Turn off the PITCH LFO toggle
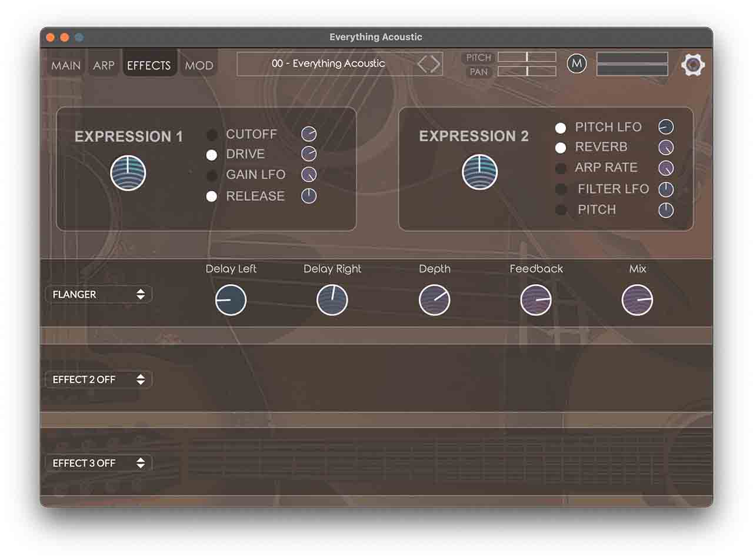 (561, 128)
